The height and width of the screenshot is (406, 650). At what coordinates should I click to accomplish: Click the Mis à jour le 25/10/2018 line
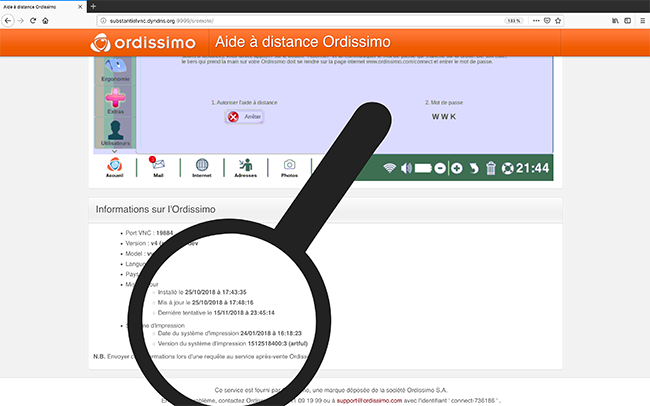point(205,302)
